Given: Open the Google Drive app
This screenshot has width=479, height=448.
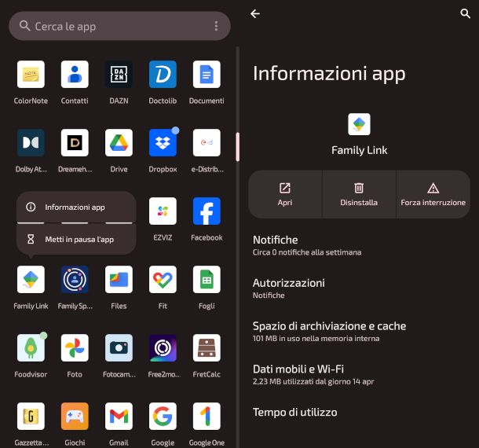Looking at the screenshot, I should 119,143.
